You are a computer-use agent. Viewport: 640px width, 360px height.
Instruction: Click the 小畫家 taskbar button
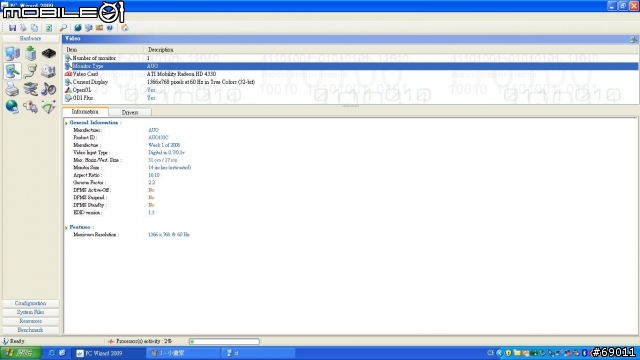[183, 353]
